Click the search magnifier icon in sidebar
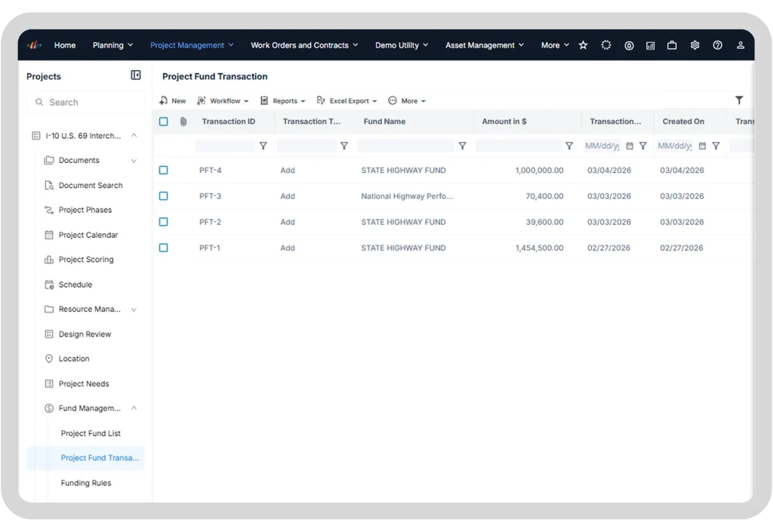The height and width of the screenshot is (532, 773). click(x=39, y=102)
